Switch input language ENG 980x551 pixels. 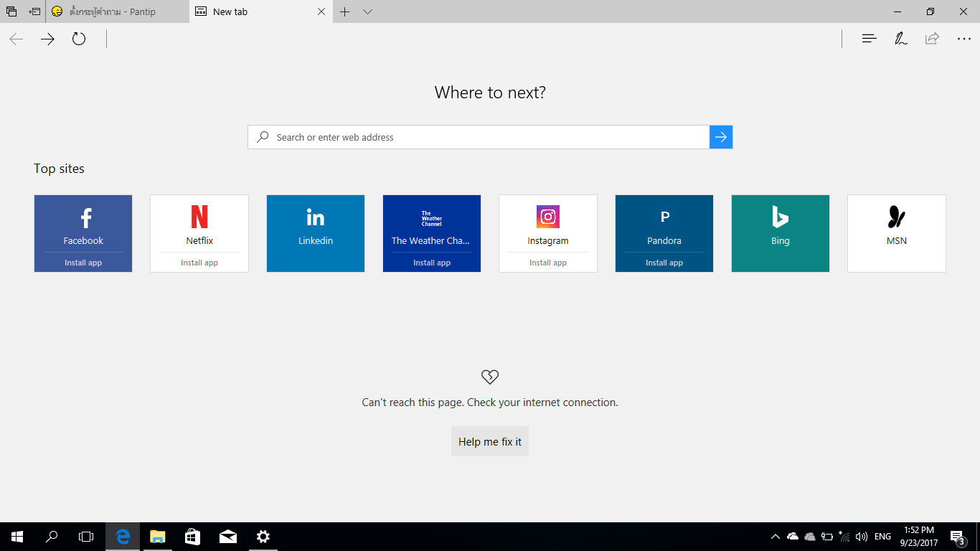pyautogui.click(x=883, y=537)
